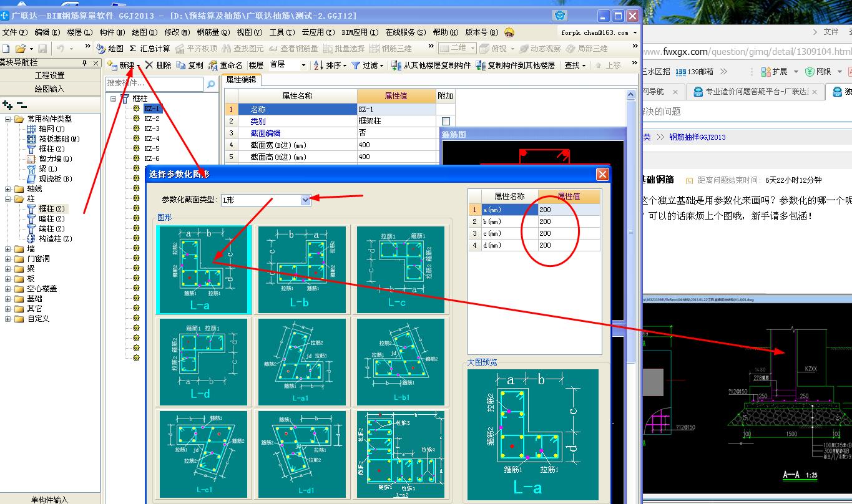Switch to 属性编辑 tab
Image resolution: width=852 pixels, height=504 pixels.
pyautogui.click(x=242, y=80)
